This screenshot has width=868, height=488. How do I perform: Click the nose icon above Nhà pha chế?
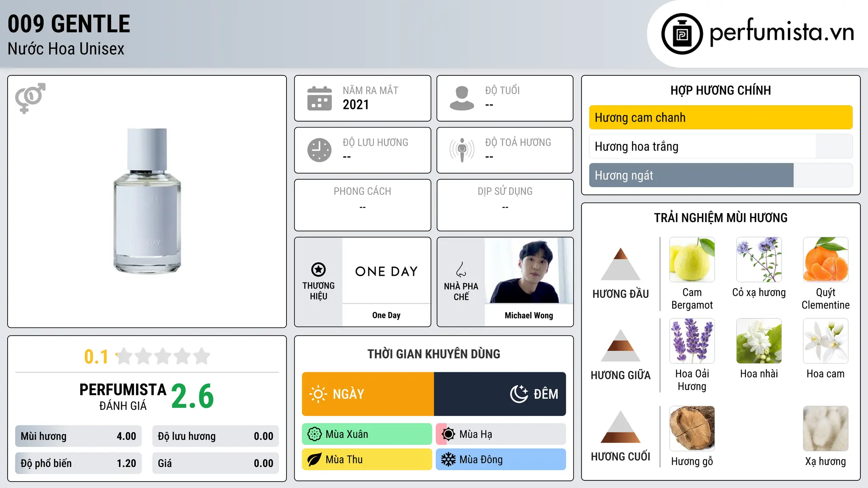click(x=461, y=269)
